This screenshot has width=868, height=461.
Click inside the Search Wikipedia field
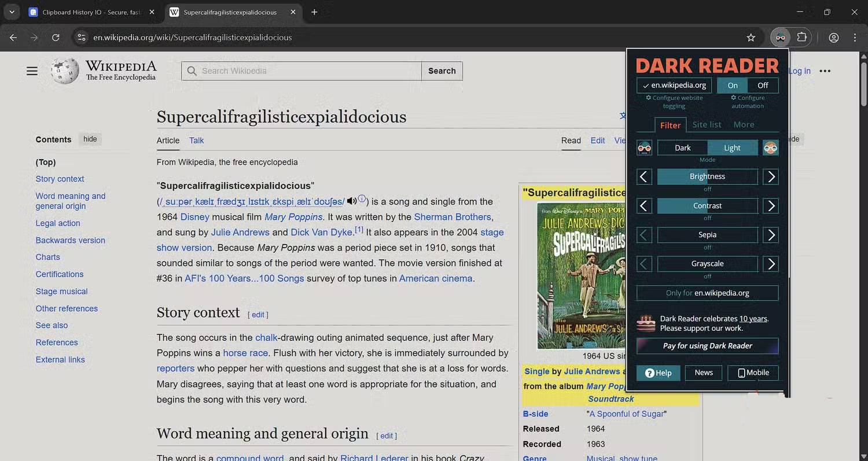[301, 71]
